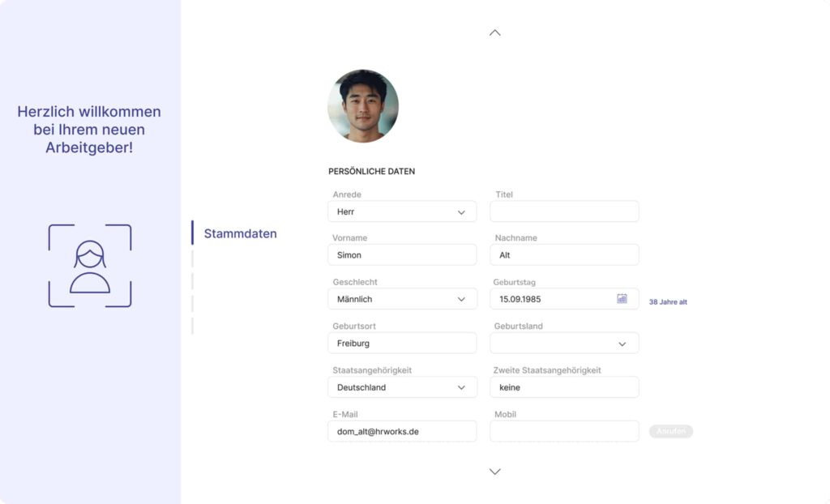Open the empty Geburtsland dropdown
This screenshot has height=504, width=830.
tap(564, 344)
